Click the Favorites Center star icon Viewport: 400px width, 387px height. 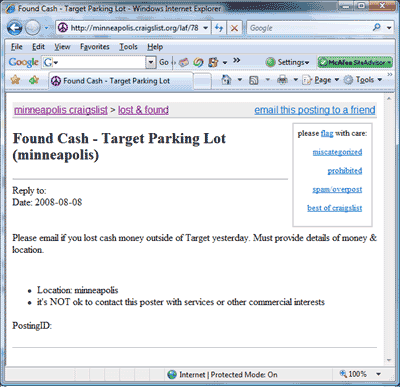(15, 80)
